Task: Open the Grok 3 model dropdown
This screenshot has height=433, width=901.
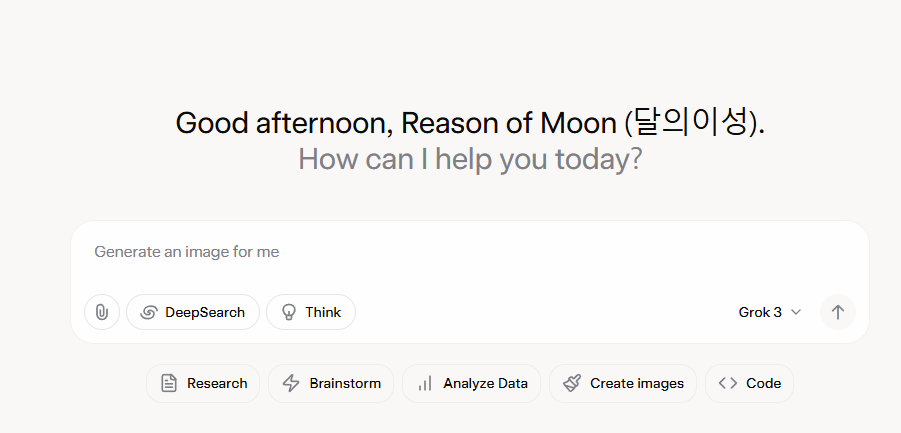Action: (x=769, y=312)
